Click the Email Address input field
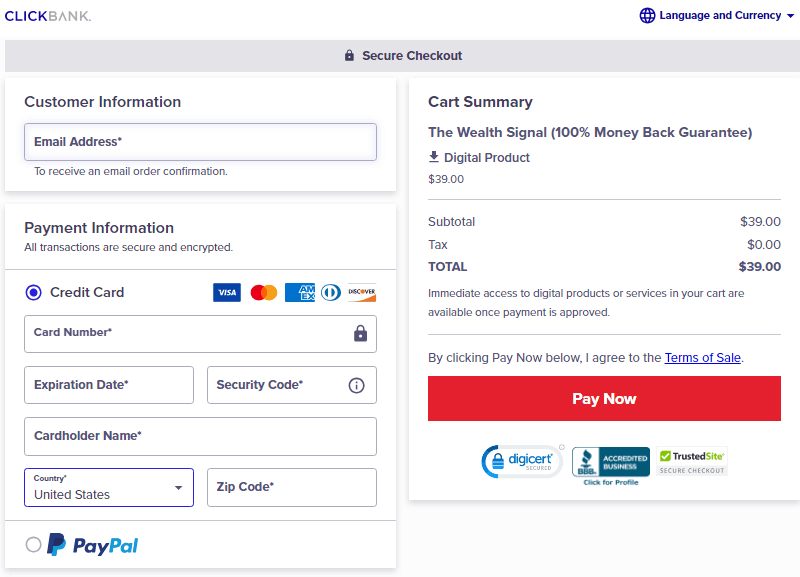Image resolution: width=800 pixels, height=577 pixels. [200, 141]
